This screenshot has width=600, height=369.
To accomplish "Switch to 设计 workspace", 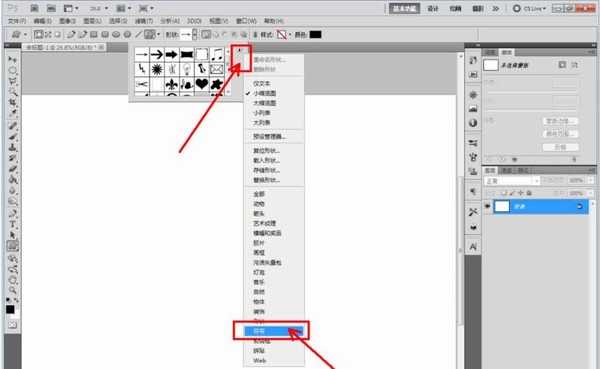I will point(433,8).
